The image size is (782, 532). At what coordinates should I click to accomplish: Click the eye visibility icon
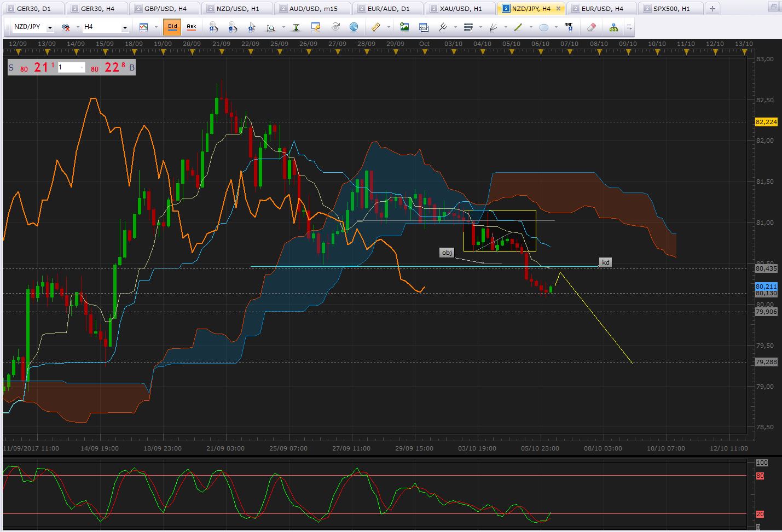click(335, 27)
